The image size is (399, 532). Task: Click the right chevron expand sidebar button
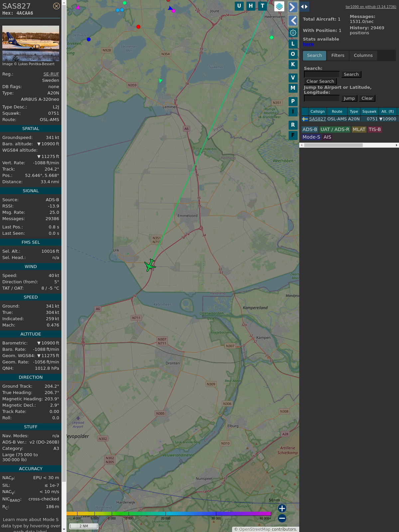click(293, 7)
